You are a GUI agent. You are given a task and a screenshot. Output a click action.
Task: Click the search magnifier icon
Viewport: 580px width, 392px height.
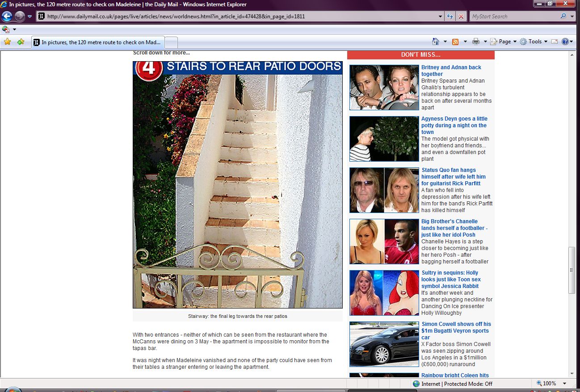tap(563, 17)
